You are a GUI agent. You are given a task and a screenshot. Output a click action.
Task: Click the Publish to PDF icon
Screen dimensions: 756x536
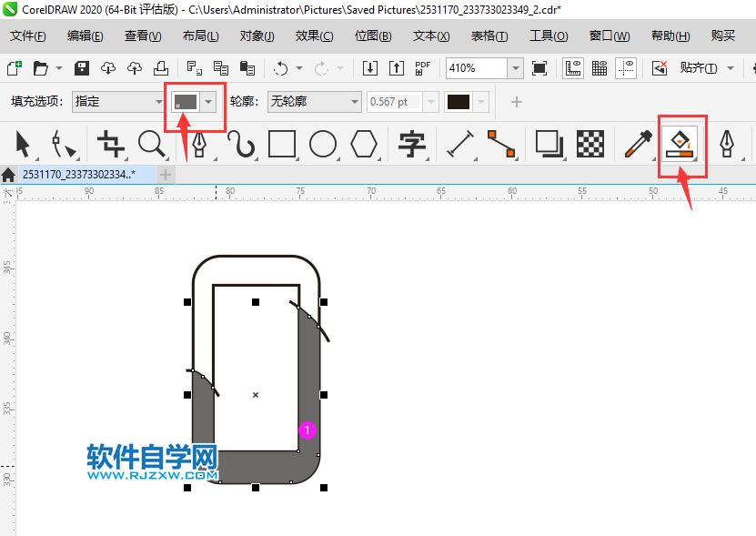[x=422, y=68]
